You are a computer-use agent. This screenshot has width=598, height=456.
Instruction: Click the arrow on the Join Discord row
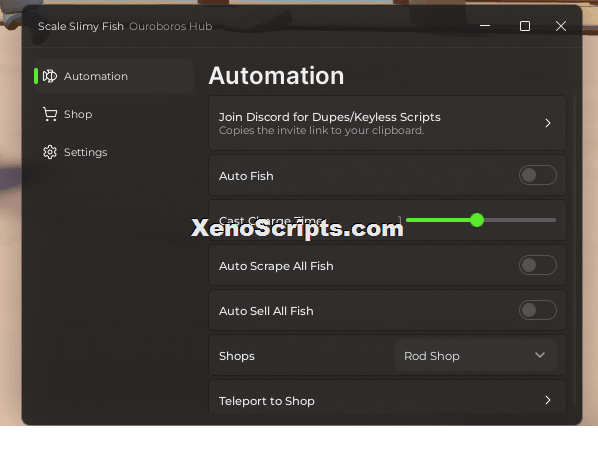pos(548,123)
